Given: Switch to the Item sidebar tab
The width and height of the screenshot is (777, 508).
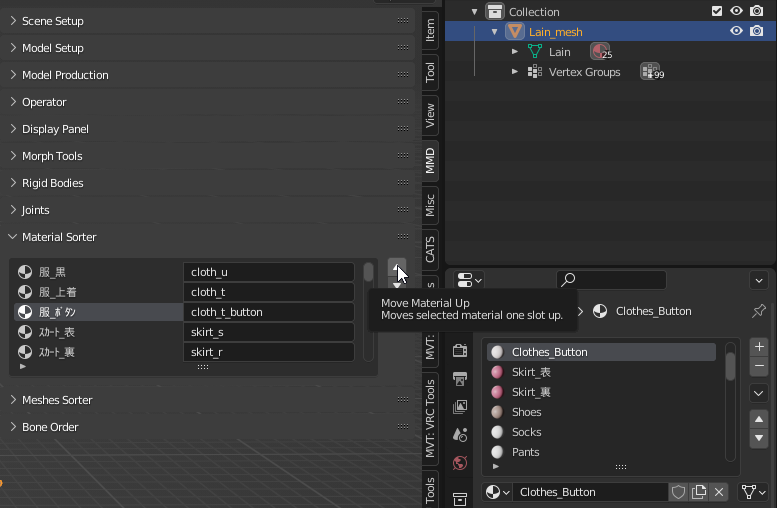Looking at the screenshot, I should (x=430, y=30).
